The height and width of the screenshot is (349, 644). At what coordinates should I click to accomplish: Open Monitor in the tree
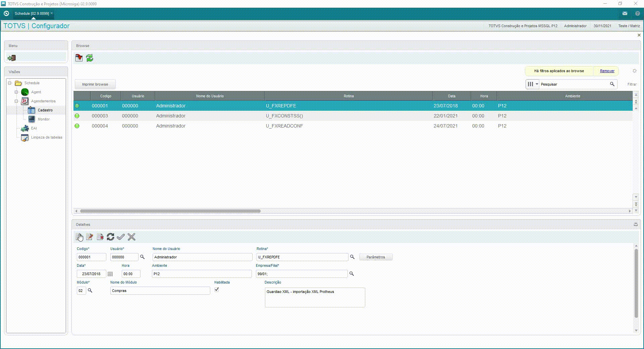44,119
